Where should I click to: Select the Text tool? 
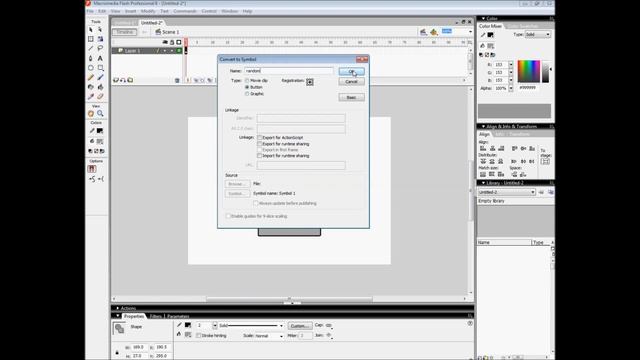click(x=100, y=58)
